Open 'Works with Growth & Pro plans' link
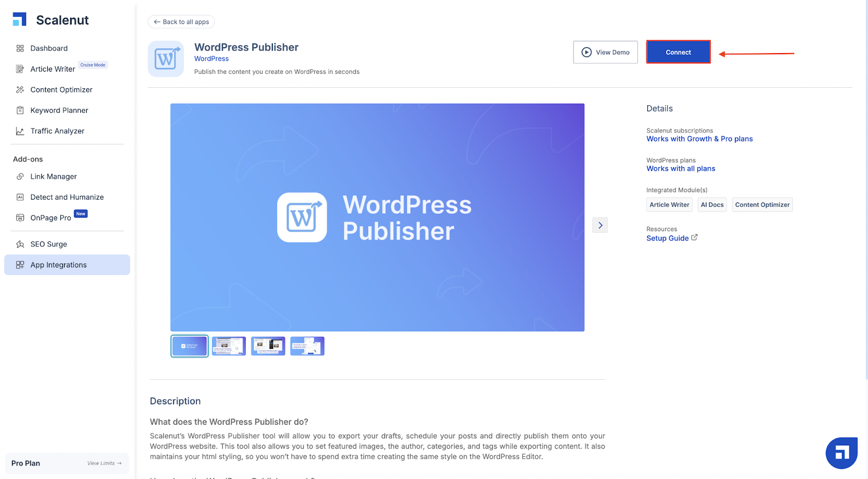The image size is (868, 479). pos(699,139)
